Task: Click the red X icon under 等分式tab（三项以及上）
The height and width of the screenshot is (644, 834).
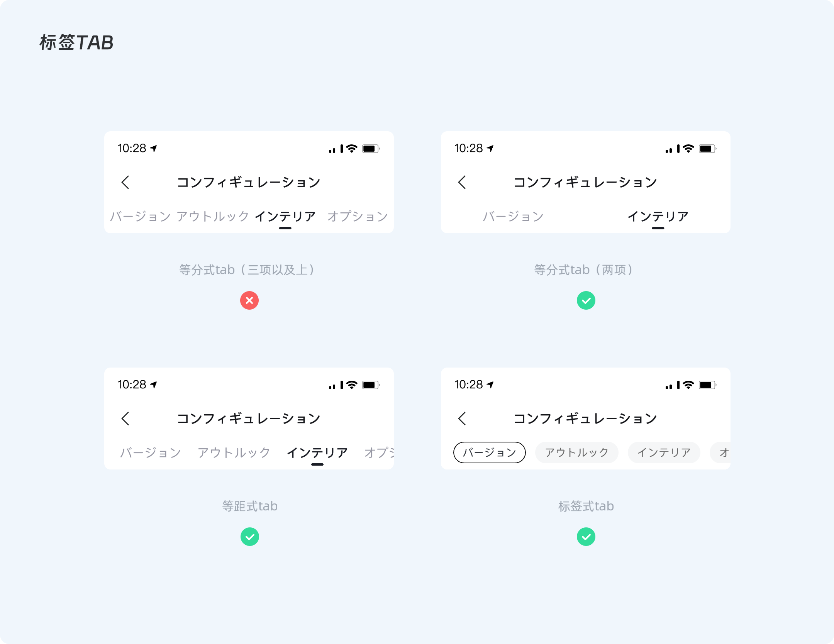Action: click(x=249, y=300)
